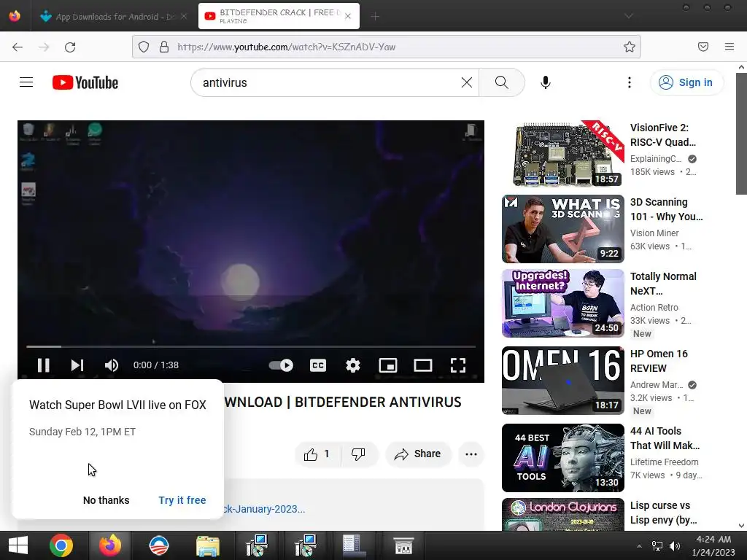The image size is (747, 560).
Task: Open Totally Normal NeXT video title
Action: tap(663, 284)
